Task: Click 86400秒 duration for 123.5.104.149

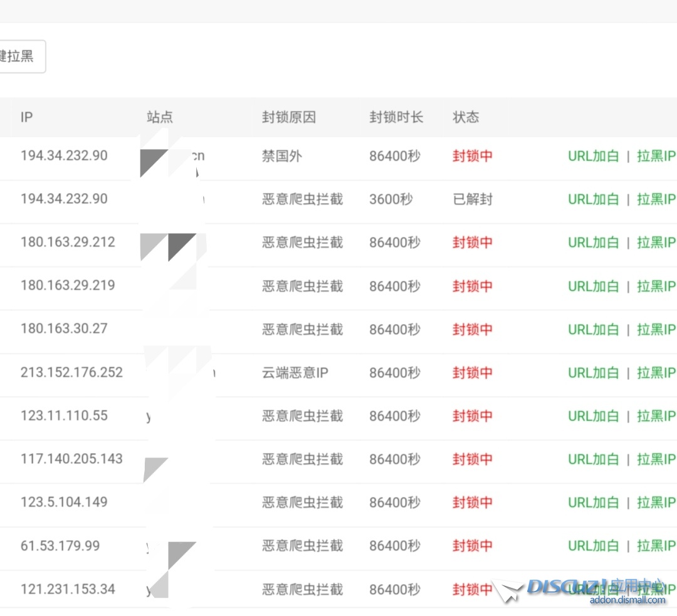Action: pyautogui.click(x=395, y=503)
